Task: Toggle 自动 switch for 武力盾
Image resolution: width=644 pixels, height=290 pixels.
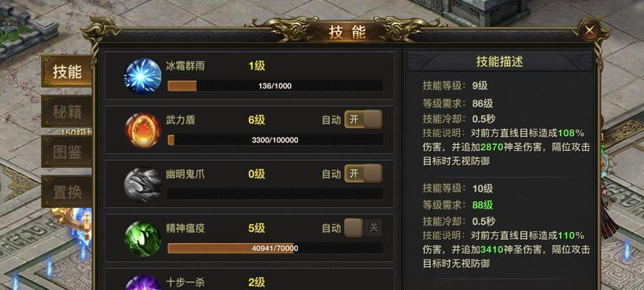Action: click(x=363, y=119)
